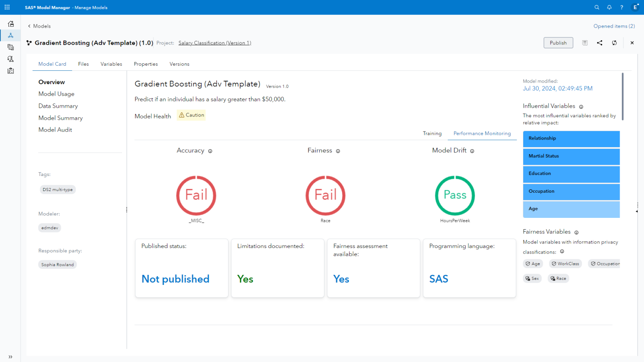The image size is (644, 362).
Task: Click the Save model icon
Action: 584,42
